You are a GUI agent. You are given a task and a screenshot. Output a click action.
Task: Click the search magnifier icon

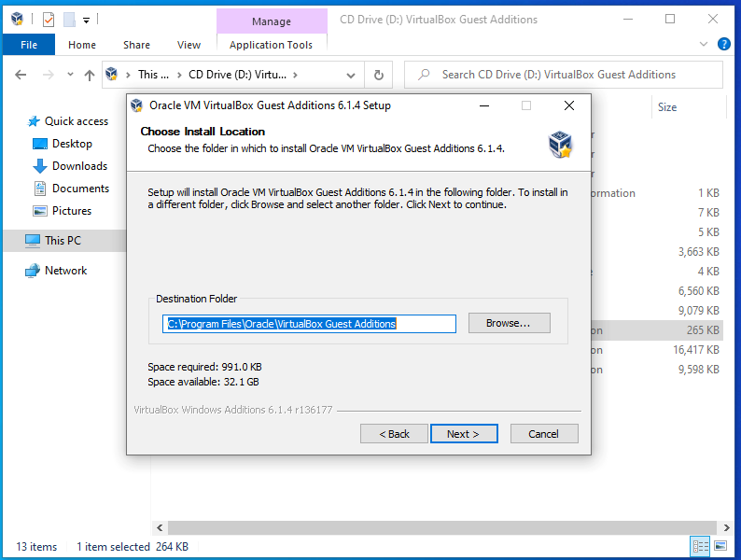[x=424, y=74]
